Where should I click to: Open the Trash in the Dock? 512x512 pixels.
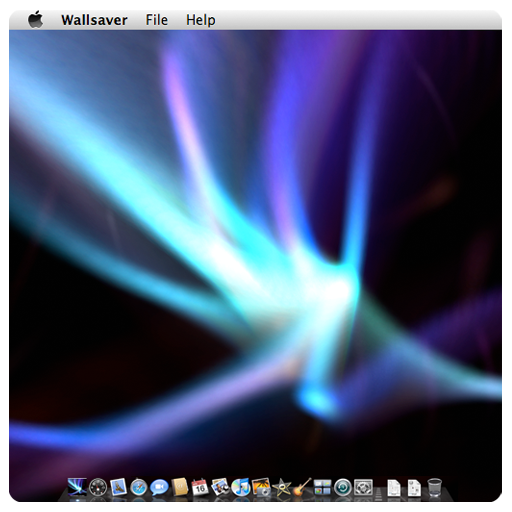tap(435, 488)
